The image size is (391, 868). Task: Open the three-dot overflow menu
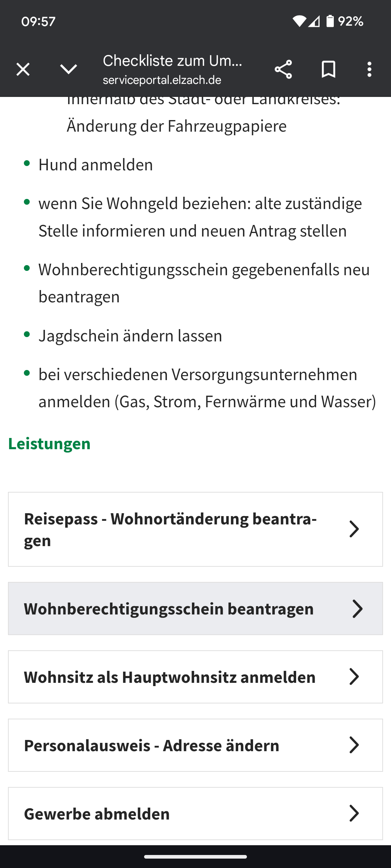tap(369, 69)
